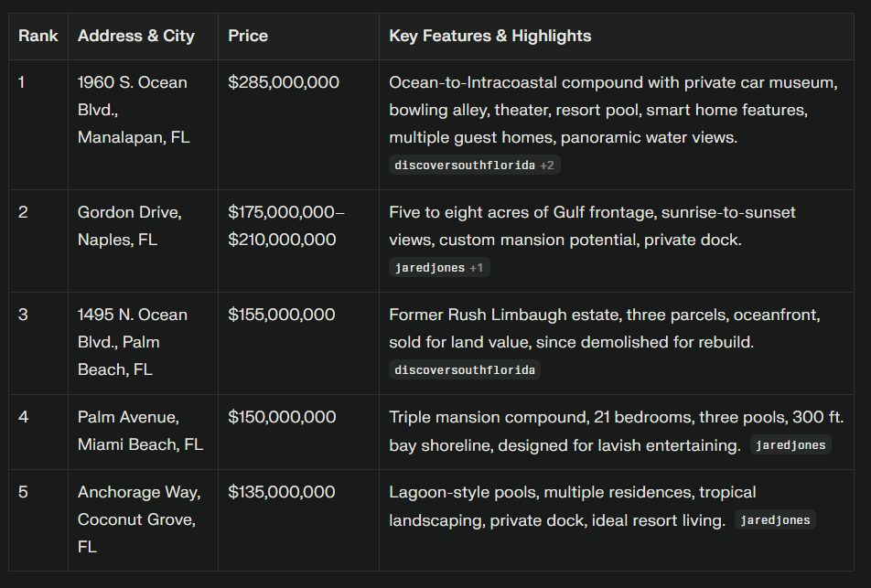This screenshot has width=871, height=588.
Task: Click the $285,000,000 price cell
Action: (x=284, y=82)
